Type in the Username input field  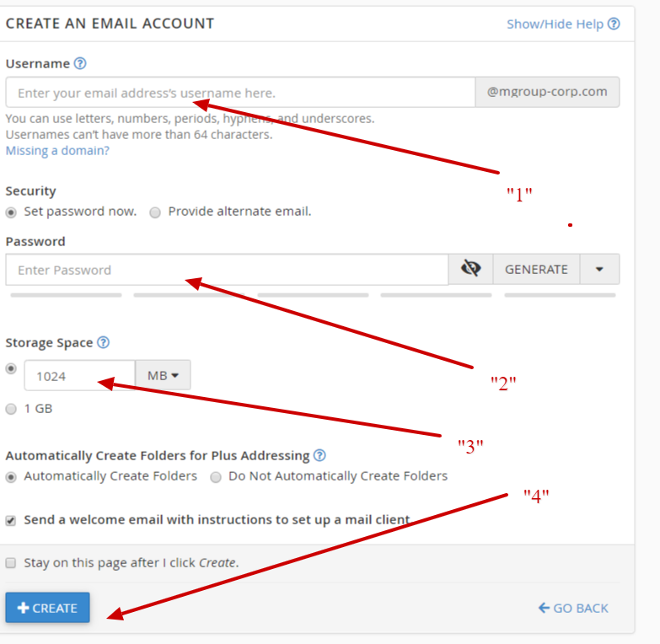[240, 93]
